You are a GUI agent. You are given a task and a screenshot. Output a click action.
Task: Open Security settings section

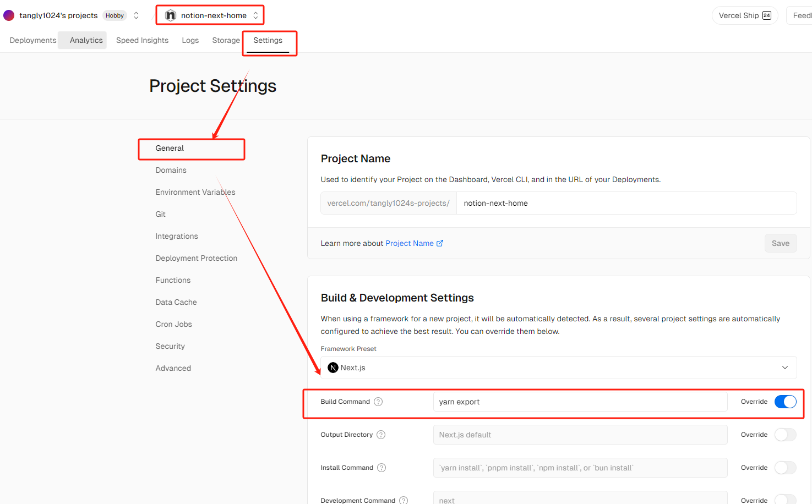point(170,346)
